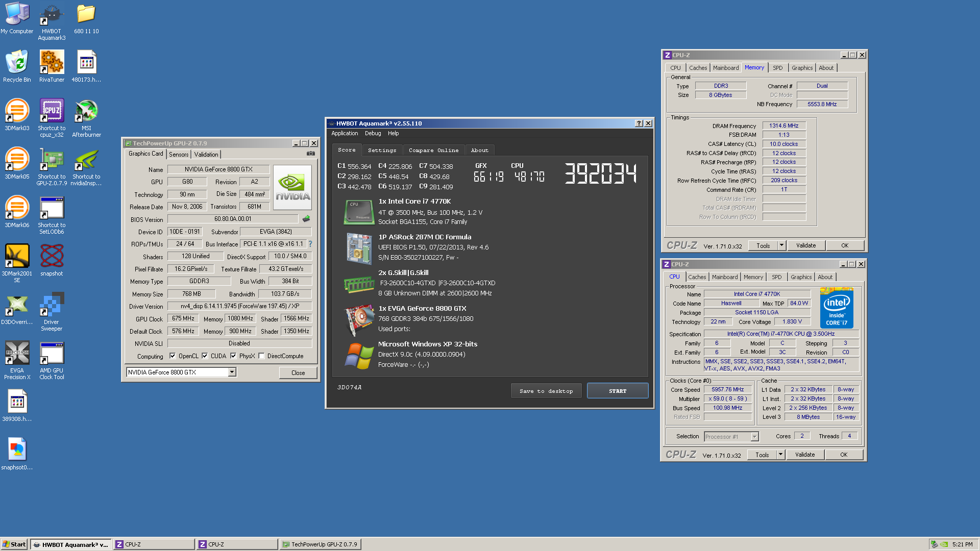Image resolution: width=980 pixels, height=551 pixels.
Task: Click Tools button in upper CPU-Z
Action: pyautogui.click(x=763, y=245)
